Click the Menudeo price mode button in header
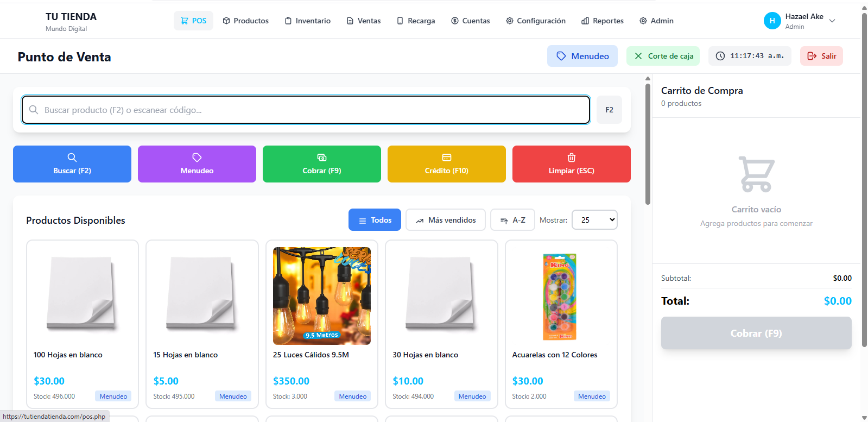The height and width of the screenshot is (422, 868). click(582, 56)
